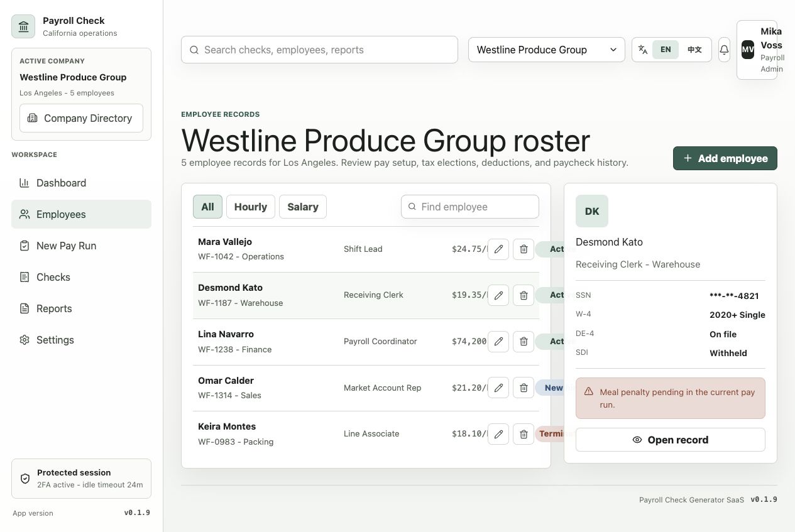The height and width of the screenshot is (532, 795).
Task: Click the Market Account Rep job title
Action: [x=383, y=388]
